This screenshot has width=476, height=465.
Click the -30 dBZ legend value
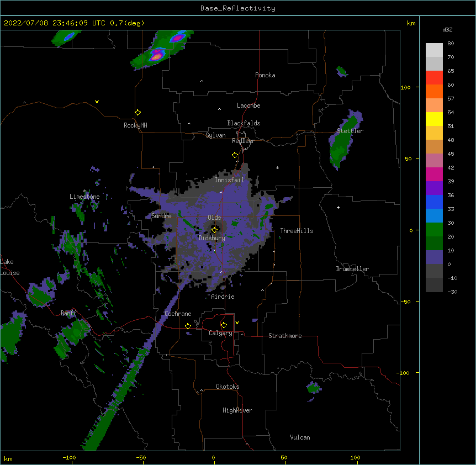452,292
